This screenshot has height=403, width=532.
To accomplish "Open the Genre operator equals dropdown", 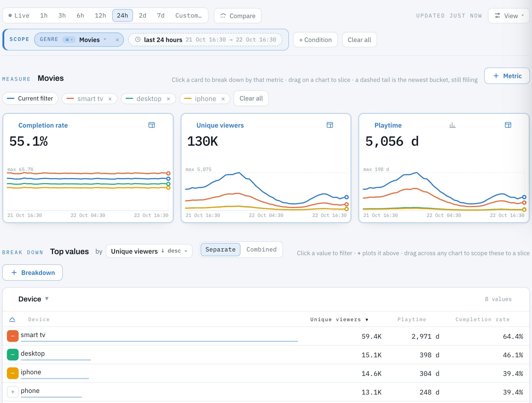I will (69, 40).
